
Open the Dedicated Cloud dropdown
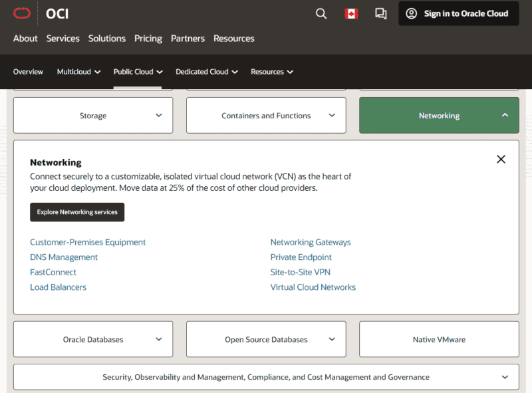[x=206, y=72]
